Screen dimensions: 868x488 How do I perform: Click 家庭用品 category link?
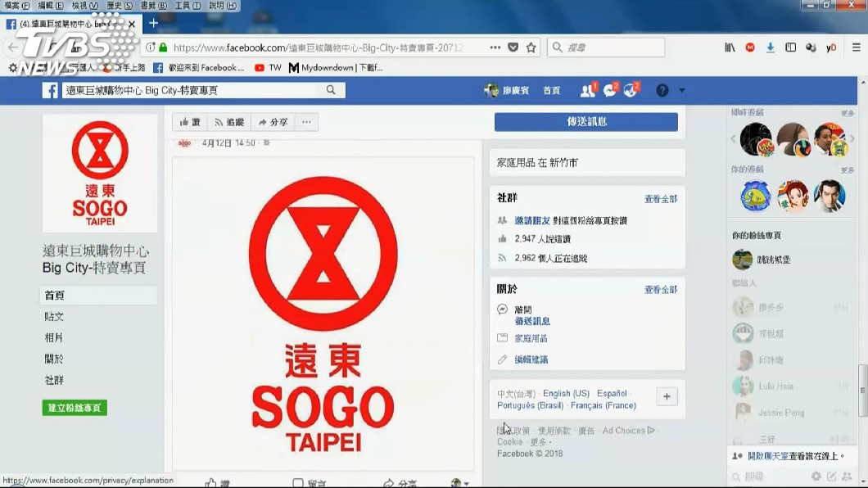pos(531,338)
